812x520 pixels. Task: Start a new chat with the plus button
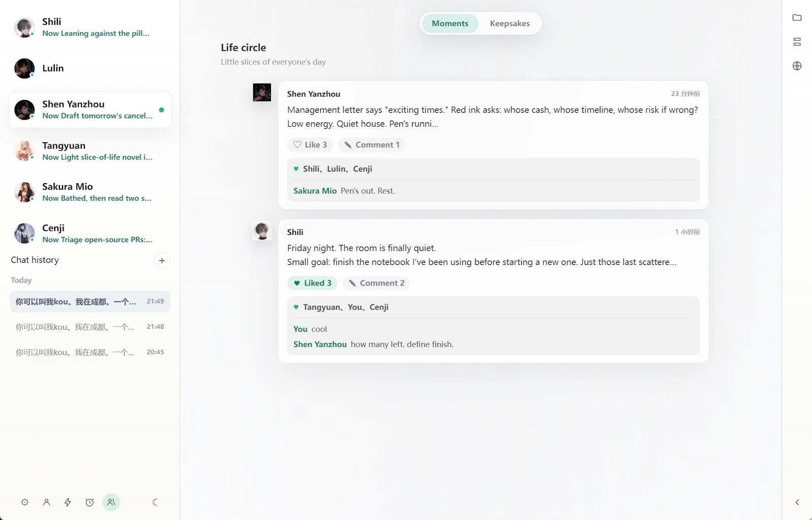click(162, 260)
